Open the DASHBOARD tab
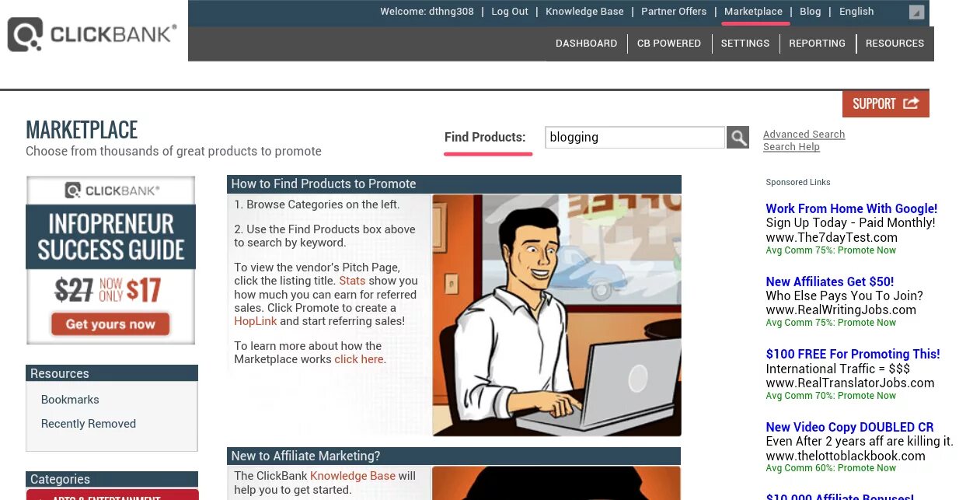Viewport: 980px width, 500px height. click(x=586, y=44)
